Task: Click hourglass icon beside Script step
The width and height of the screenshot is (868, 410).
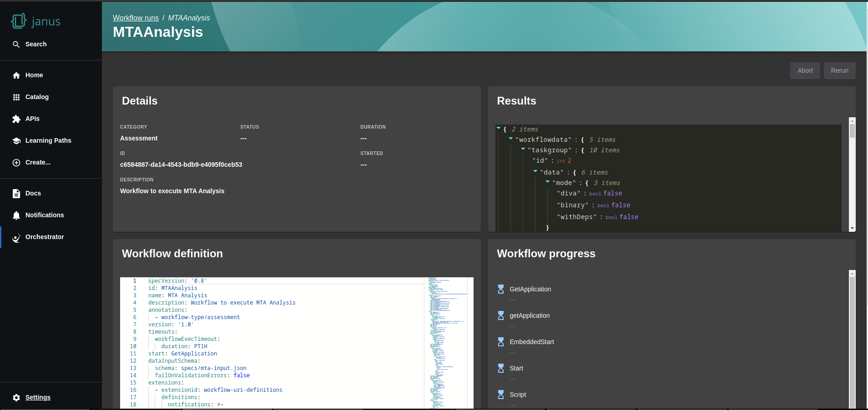Action: [x=501, y=395]
